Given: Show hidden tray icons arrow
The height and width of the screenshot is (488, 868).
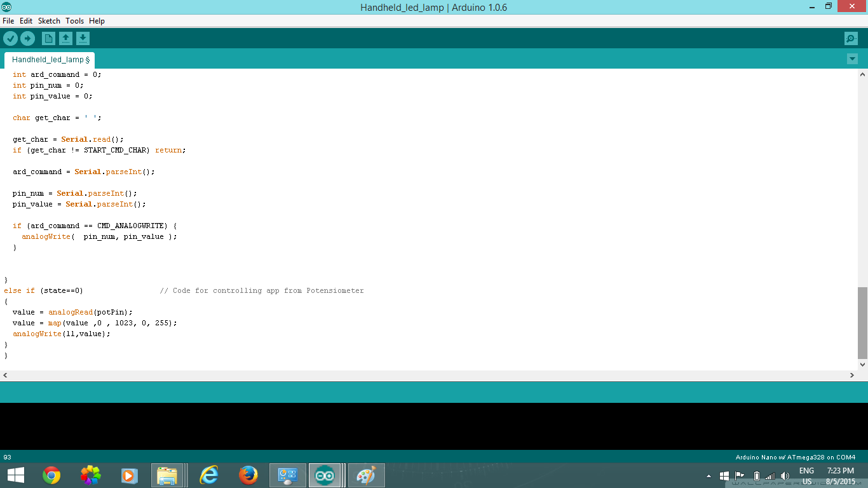Looking at the screenshot, I should pos(709,476).
